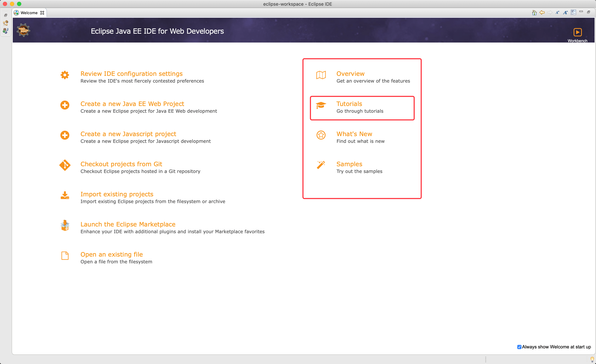Open Review IDE configuration settings link
This screenshot has height=364, width=596.
click(x=131, y=74)
